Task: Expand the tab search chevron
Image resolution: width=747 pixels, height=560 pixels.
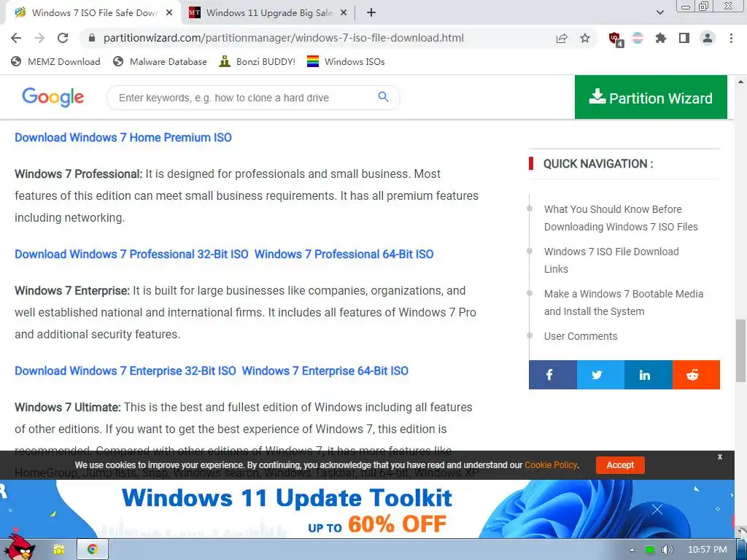Action: pos(659,13)
